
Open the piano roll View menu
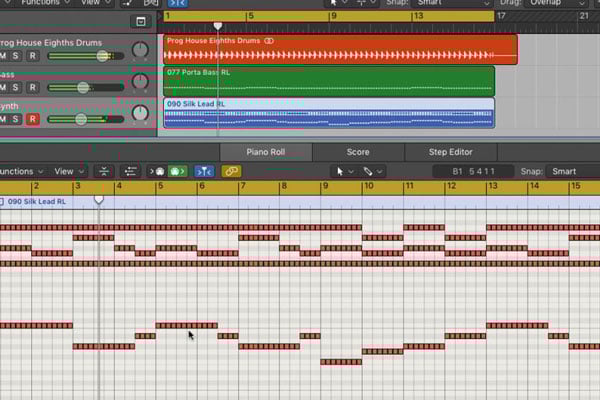(x=67, y=171)
